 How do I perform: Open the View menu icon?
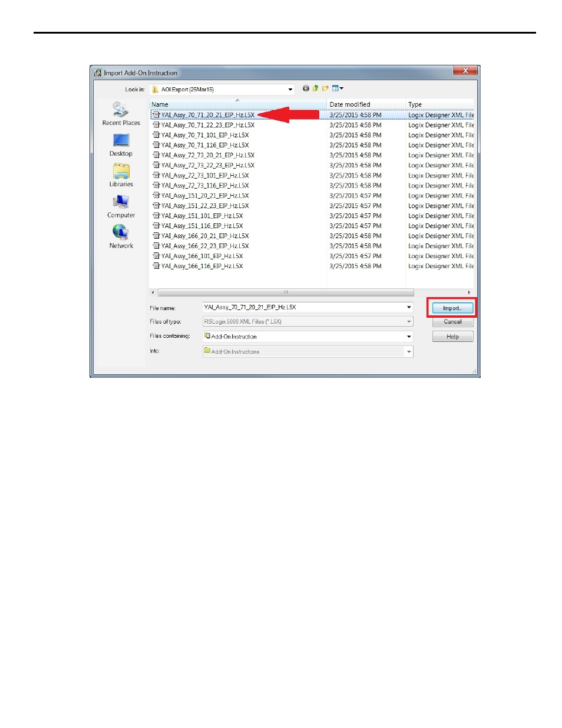[x=338, y=88]
